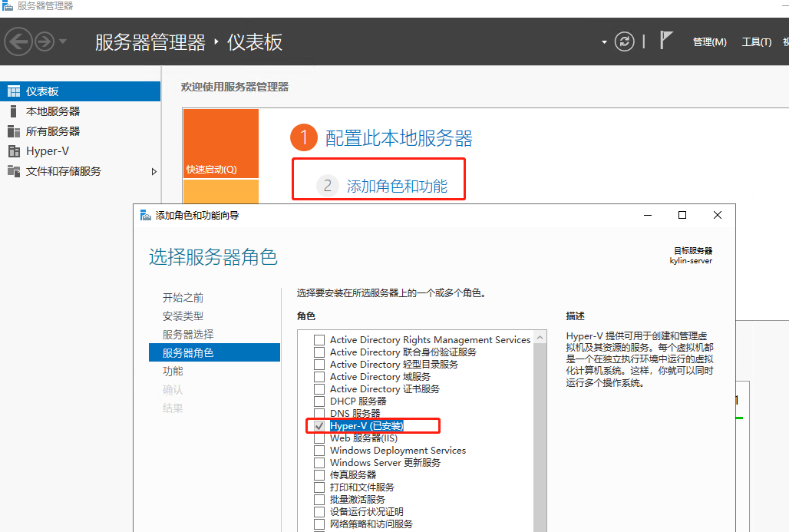This screenshot has height=532, width=789.
Task: Check 传真服务器 role
Action: pos(319,474)
